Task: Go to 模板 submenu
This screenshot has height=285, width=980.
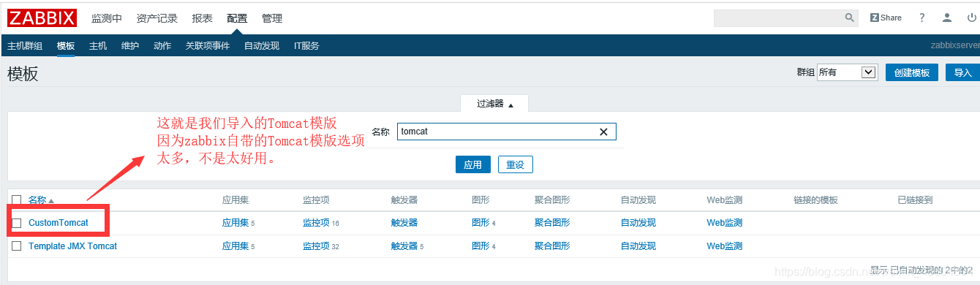Action: (66, 45)
